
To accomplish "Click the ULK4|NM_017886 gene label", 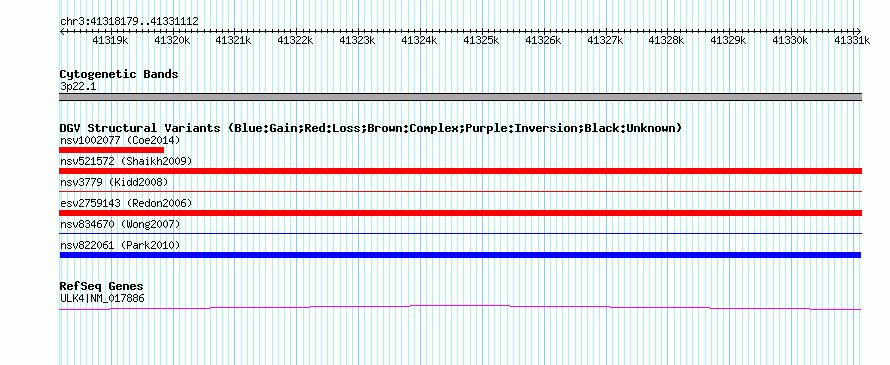I will pyautogui.click(x=102, y=297).
